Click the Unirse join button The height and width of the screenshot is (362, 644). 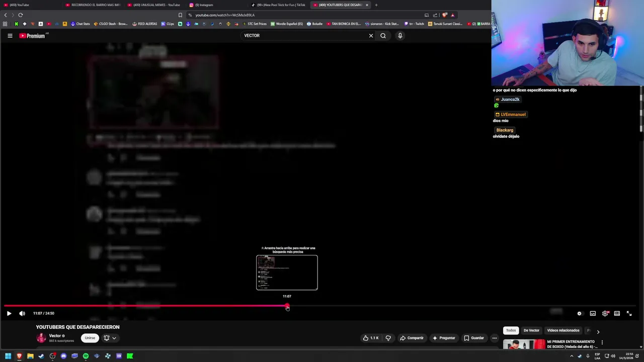pyautogui.click(x=90, y=338)
